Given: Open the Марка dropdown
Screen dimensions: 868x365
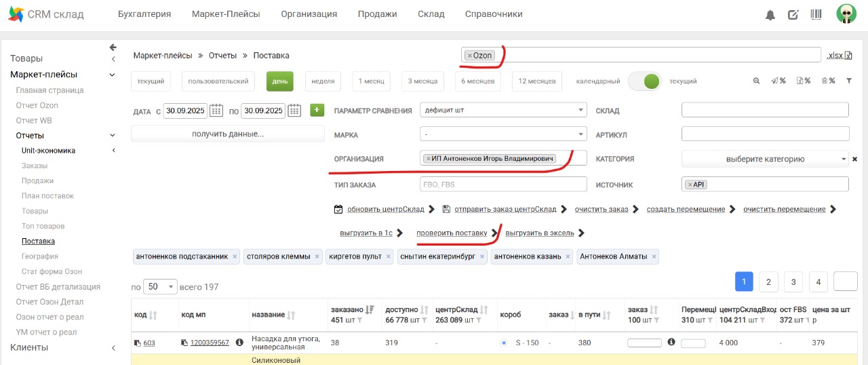Looking at the screenshot, I should tap(502, 134).
